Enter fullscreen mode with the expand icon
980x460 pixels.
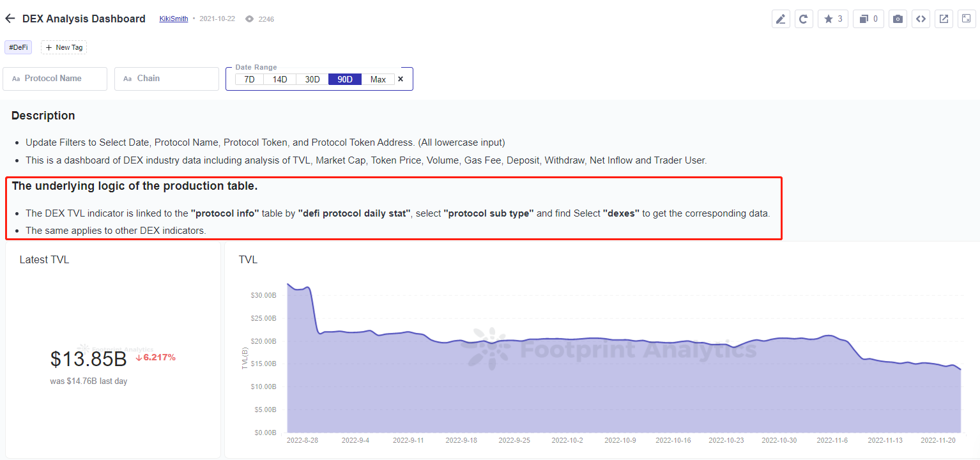967,19
